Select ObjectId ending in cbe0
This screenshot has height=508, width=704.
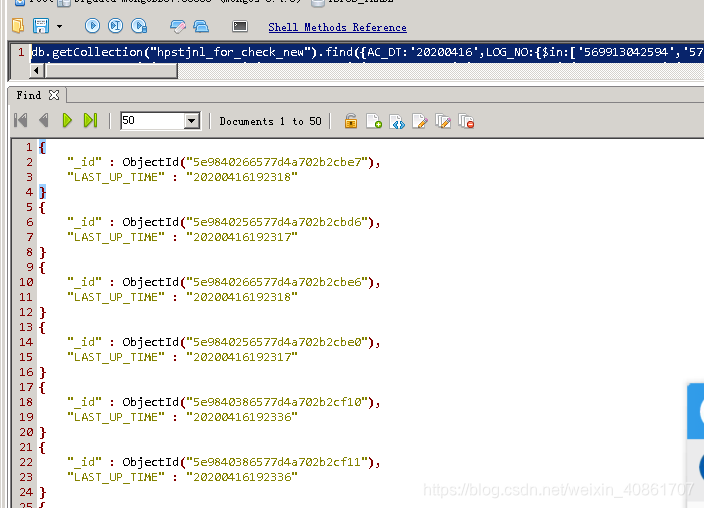224,342
